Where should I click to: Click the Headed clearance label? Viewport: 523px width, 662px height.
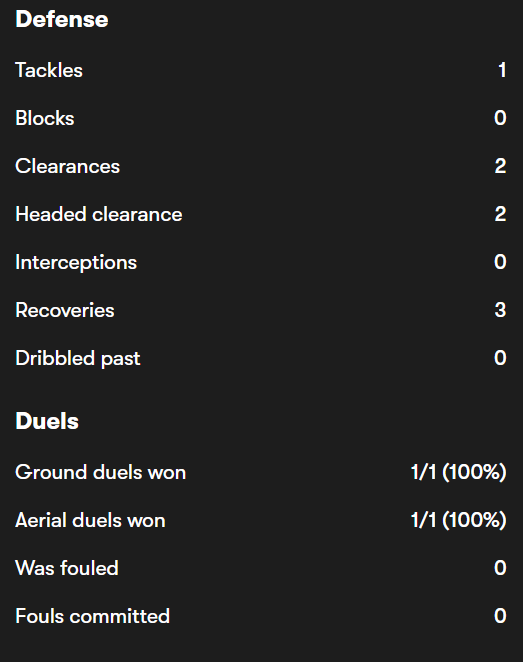click(99, 214)
